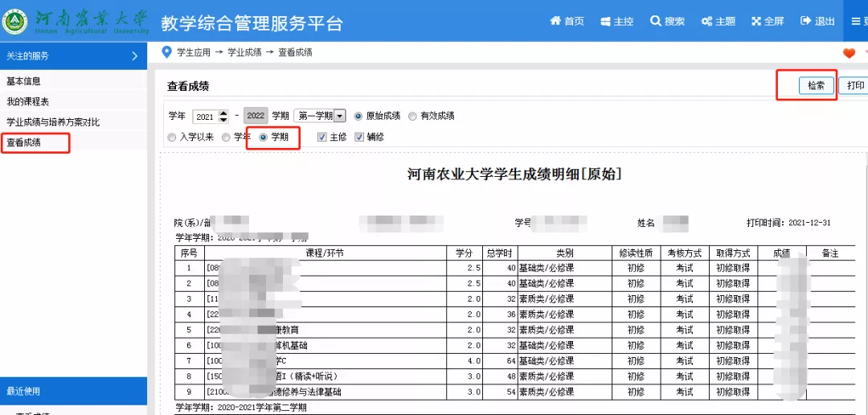Viewport: 868px width, 415px height.
Task: Click the gears theme icon
Action: [706, 22]
